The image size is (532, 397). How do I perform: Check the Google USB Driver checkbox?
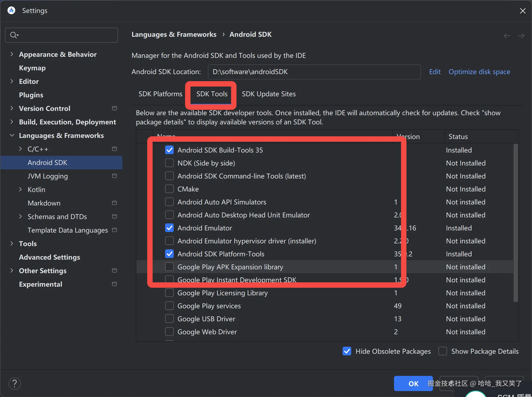[169, 319]
